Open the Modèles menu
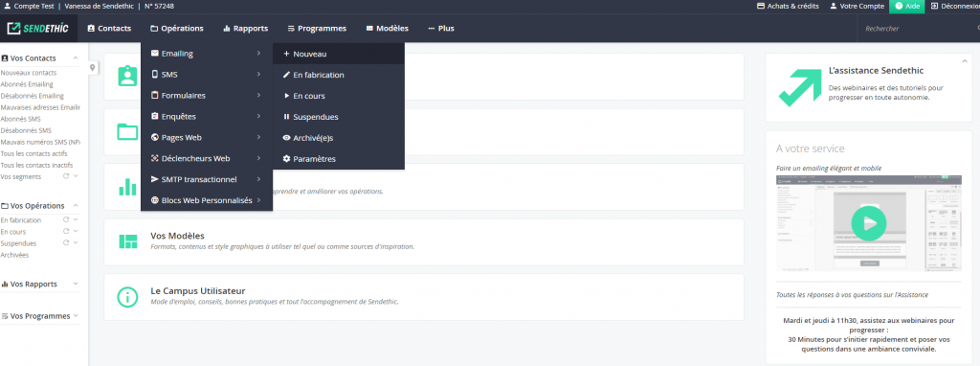Image resolution: width=980 pixels, height=366 pixels. (388, 28)
